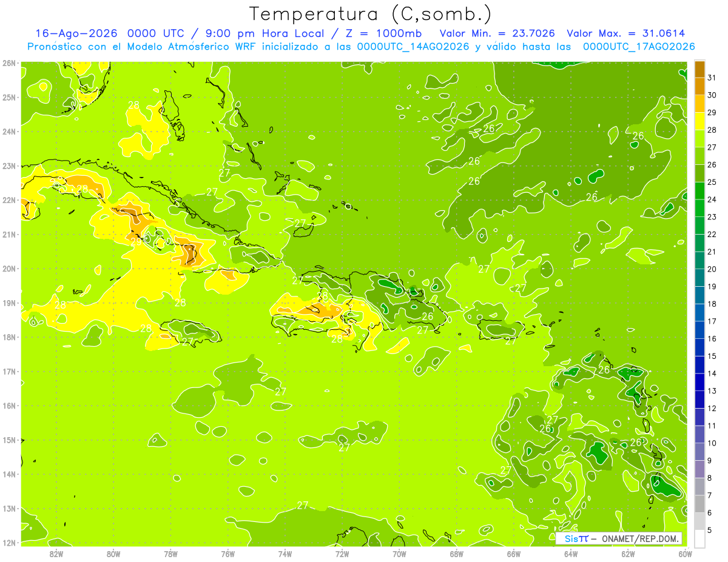Click the 80W longitude axis label
This screenshot has height=562, width=728.
pyautogui.click(x=113, y=554)
